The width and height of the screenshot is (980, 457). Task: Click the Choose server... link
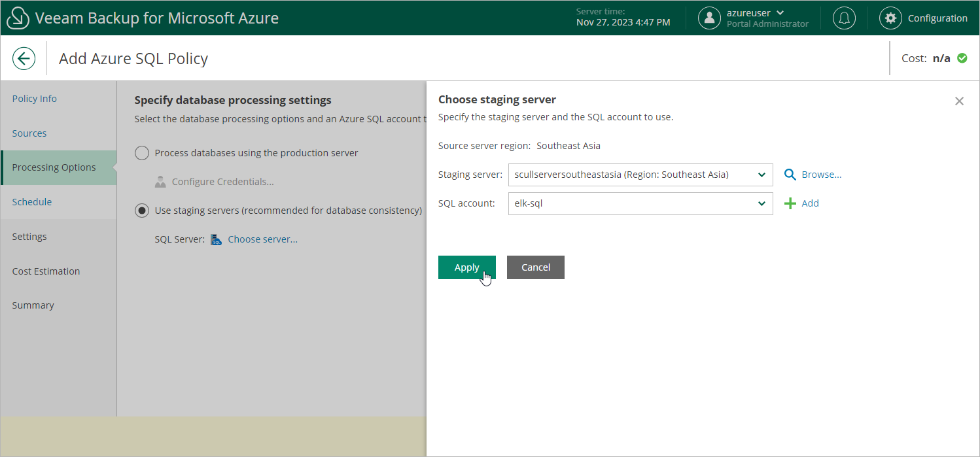click(x=262, y=239)
